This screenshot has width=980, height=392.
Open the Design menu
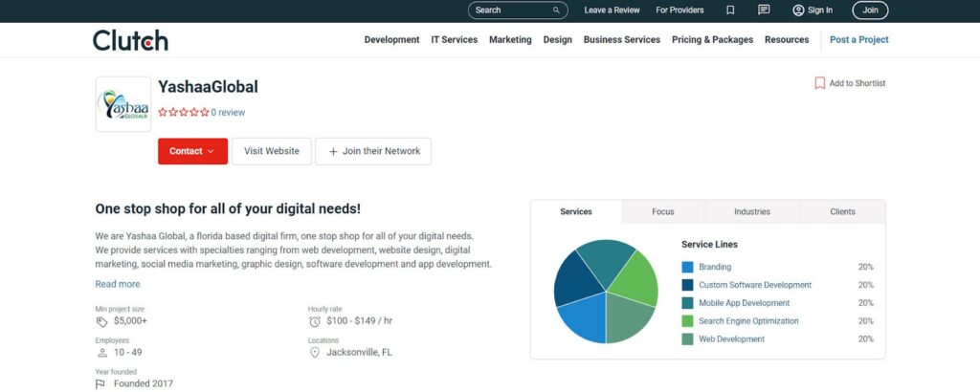tap(558, 39)
